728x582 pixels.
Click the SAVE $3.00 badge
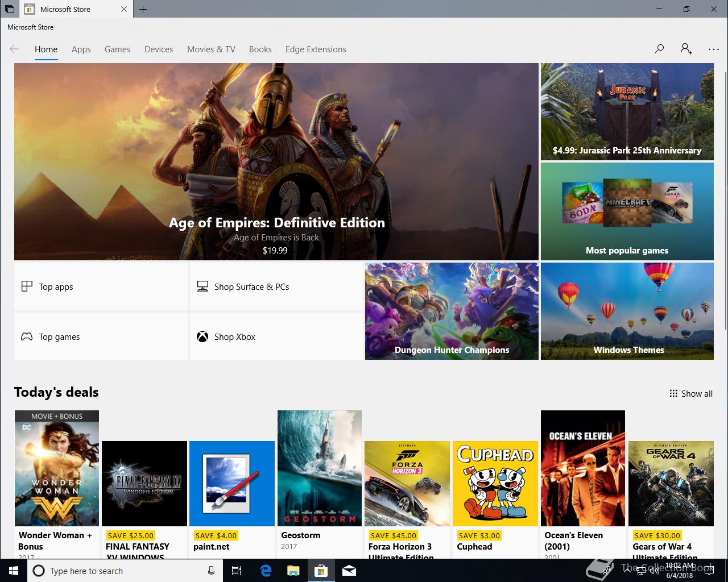pos(479,535)
